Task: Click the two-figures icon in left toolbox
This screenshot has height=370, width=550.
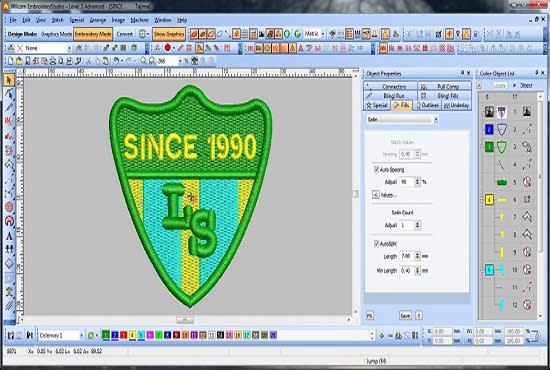Action: (x=9, y=249)
